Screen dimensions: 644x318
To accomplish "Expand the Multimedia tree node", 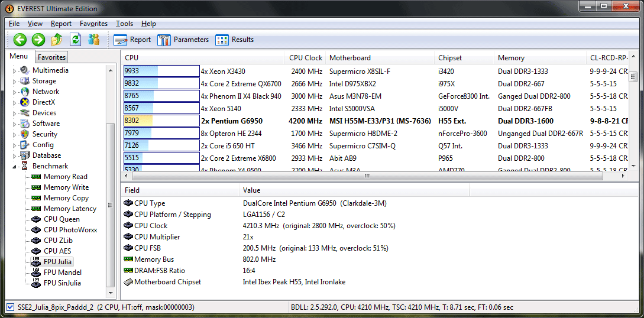I will point(15,70).
